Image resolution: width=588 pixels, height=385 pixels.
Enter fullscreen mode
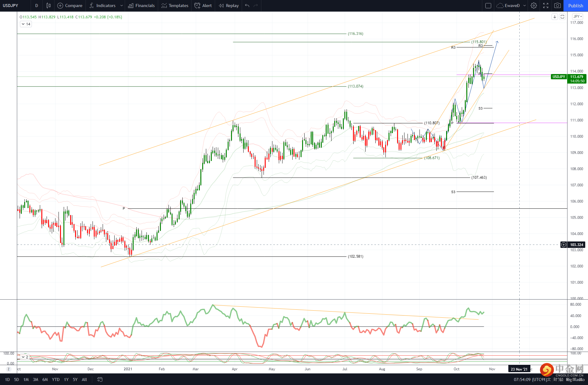[546, 6]
